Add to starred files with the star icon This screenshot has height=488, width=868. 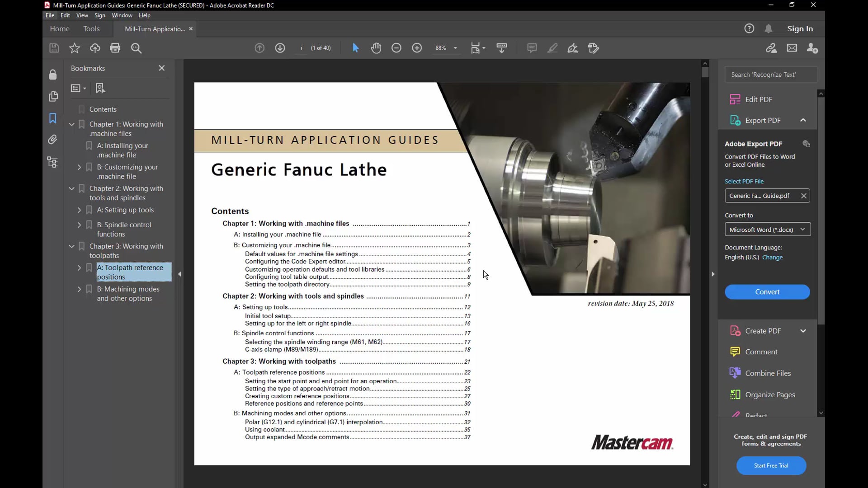point(75,48)
